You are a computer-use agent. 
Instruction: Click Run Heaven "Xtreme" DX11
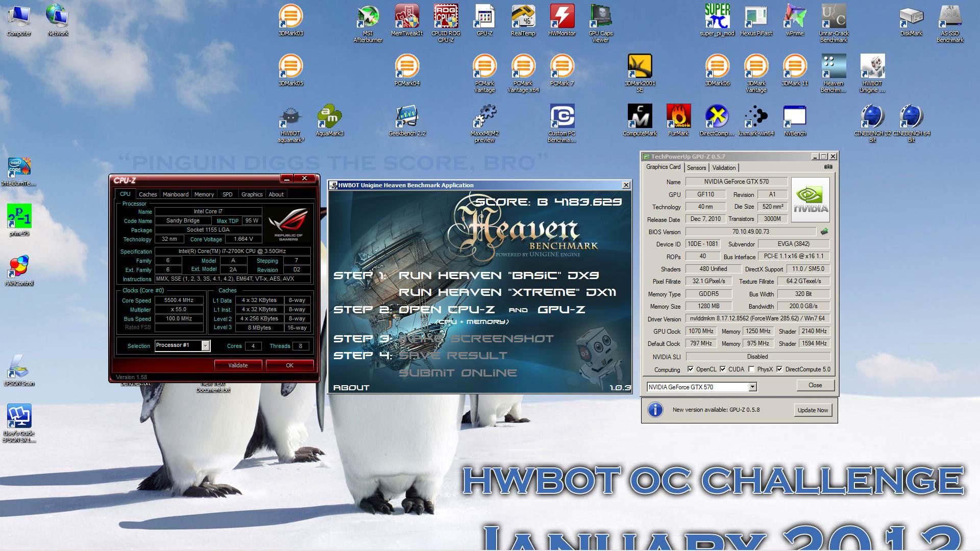507,292
